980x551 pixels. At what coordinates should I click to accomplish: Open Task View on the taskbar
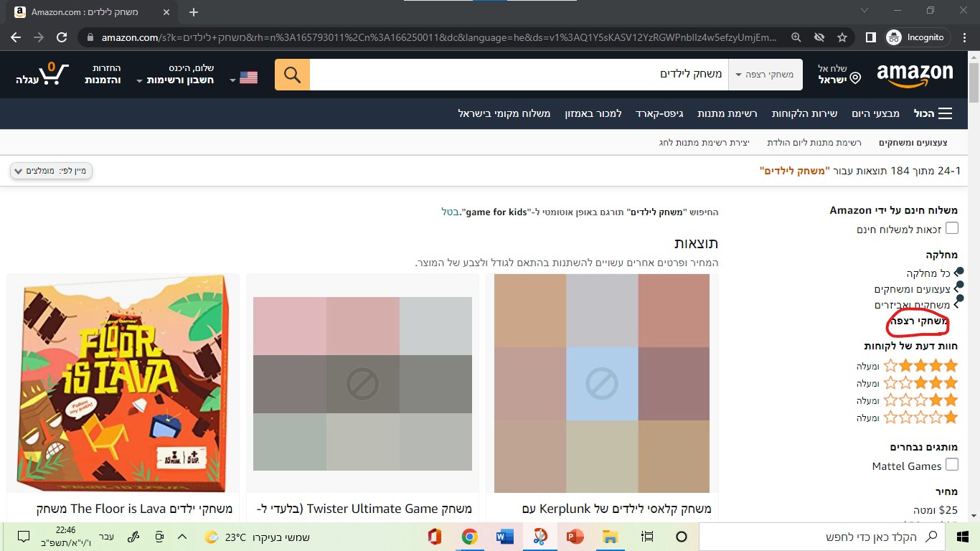[x=647, y=537]
